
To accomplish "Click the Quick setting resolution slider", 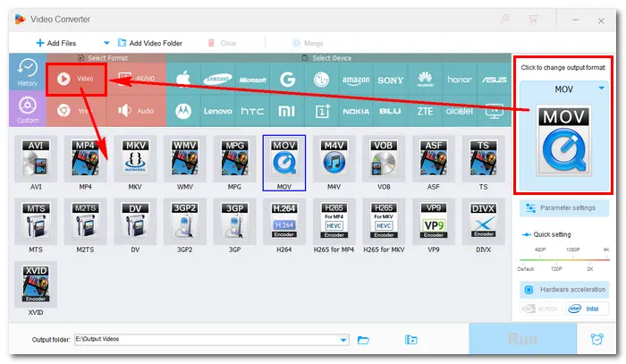I will coord(563,260).
